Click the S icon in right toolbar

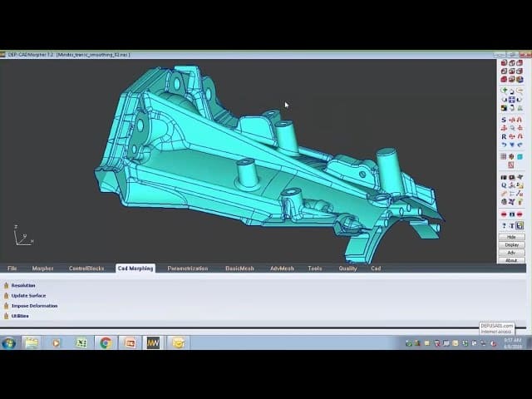pyautogui.click(x=504, y=120)
